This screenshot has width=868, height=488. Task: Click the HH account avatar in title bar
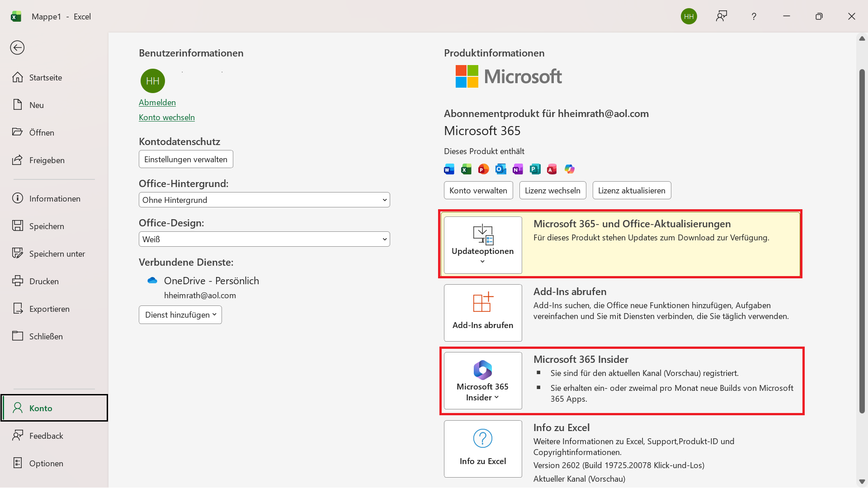pyautogui.click(x=689, y=17)
